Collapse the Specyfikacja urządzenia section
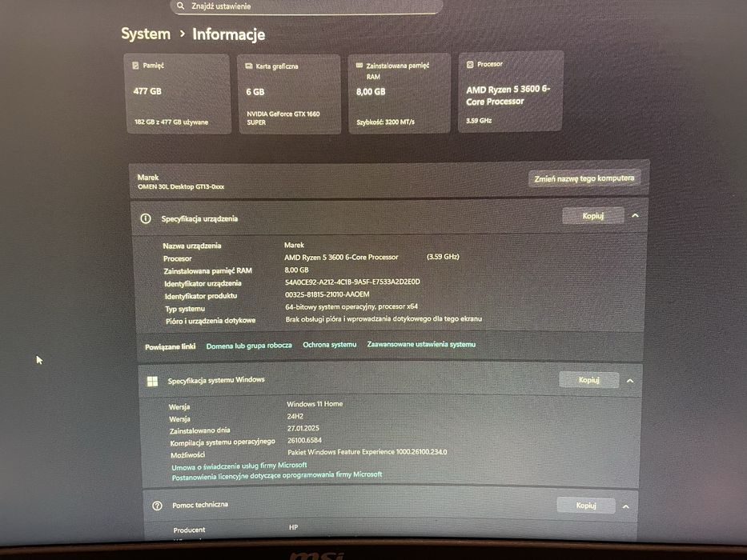Viewport: 747px width, 560px height. pos(635,216)
